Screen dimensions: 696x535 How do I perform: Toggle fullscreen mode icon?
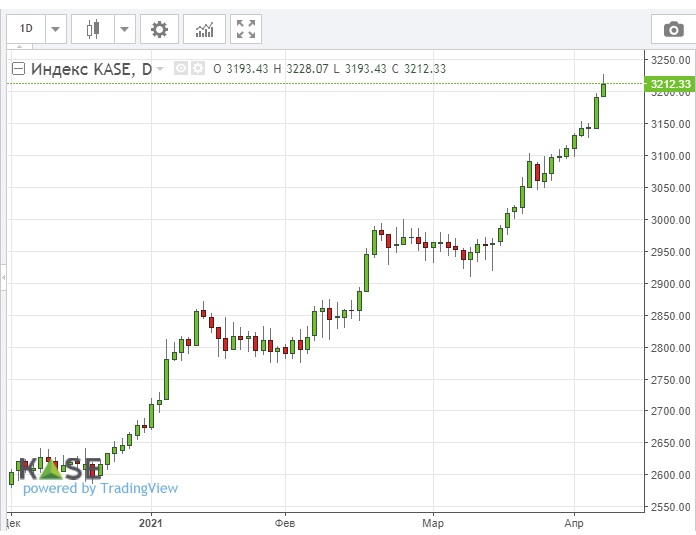(x=246, y=29)
